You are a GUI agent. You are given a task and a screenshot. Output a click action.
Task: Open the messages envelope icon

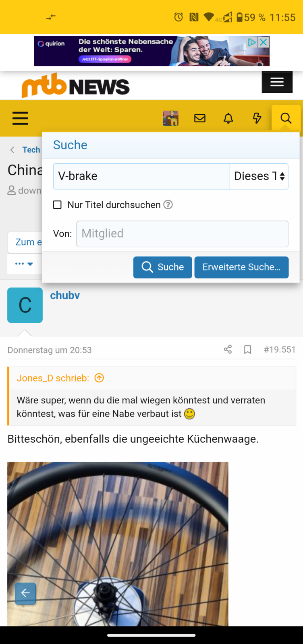[200, 118]
